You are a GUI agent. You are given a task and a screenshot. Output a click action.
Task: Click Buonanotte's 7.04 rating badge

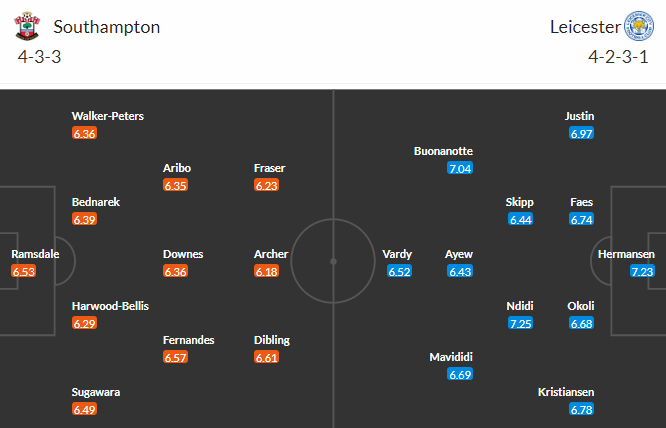460,168
